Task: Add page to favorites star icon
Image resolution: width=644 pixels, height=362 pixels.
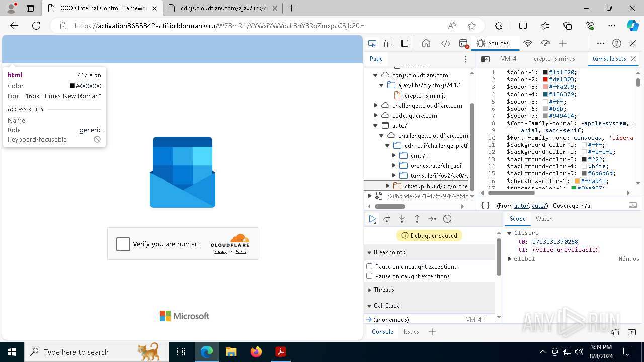Action: point(471,26)
